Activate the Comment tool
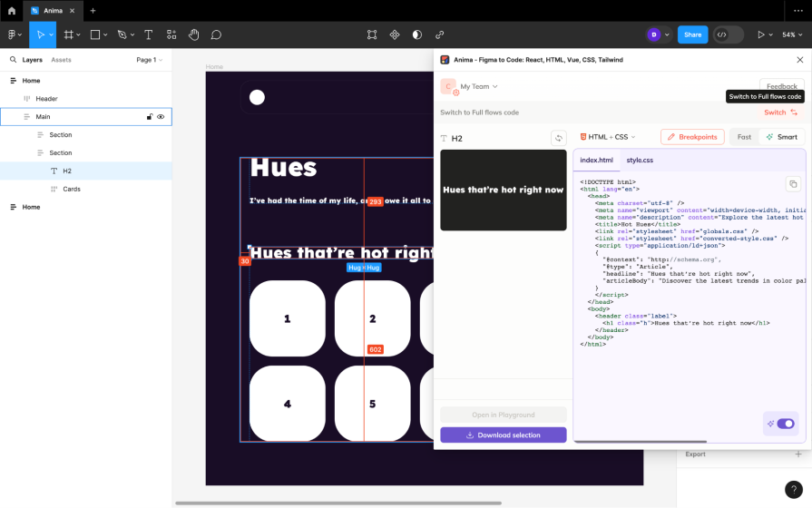 click(x=216, y=34)
